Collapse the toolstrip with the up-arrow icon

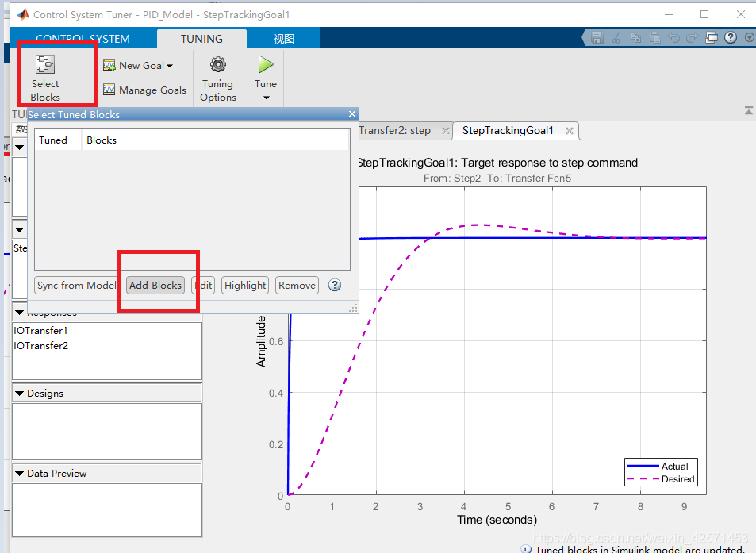point(748,111)
